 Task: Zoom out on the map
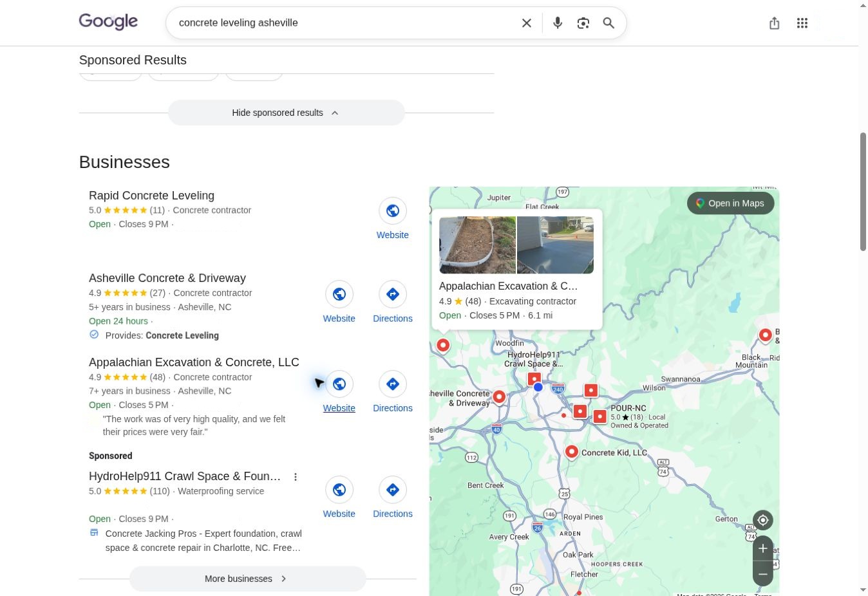click(x=763, y=573)
